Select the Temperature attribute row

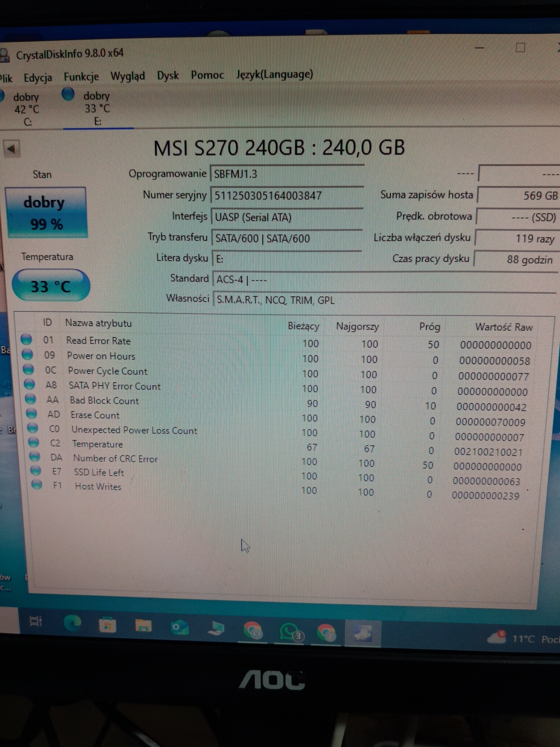pos(98,444)
